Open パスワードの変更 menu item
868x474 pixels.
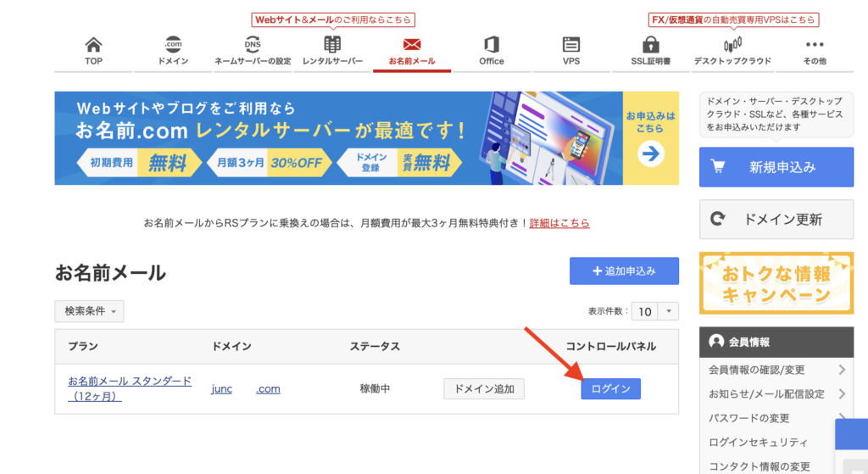(749, 418)
